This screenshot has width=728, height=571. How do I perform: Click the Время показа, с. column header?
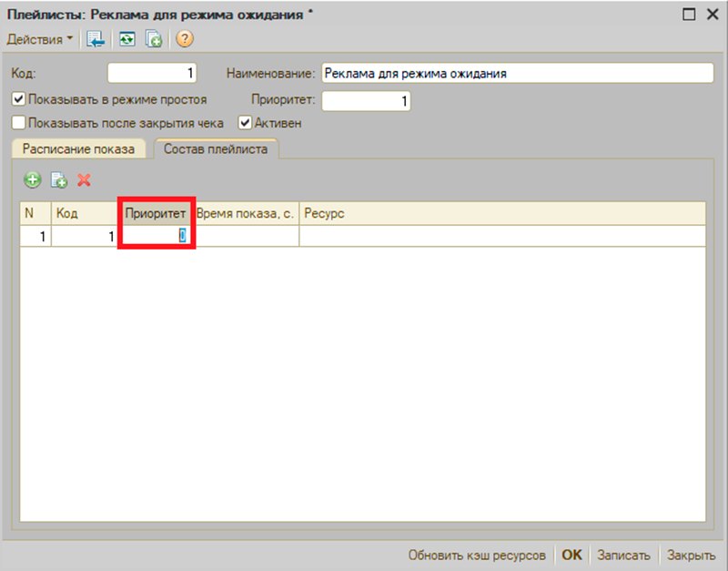click(x=245, y=214)
